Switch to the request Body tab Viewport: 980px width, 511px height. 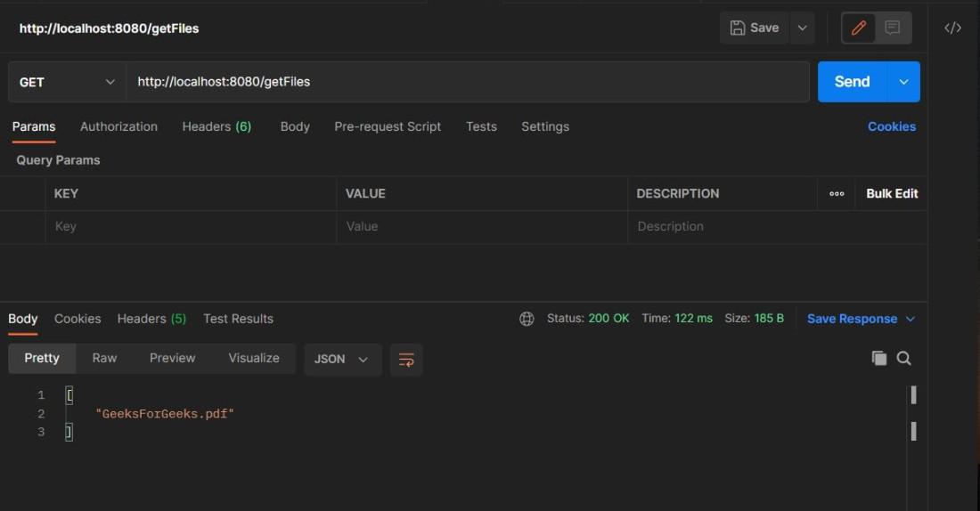295,126
